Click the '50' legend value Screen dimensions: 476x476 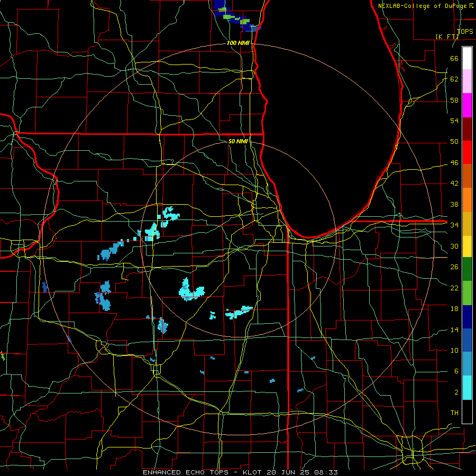coord(454,142)
